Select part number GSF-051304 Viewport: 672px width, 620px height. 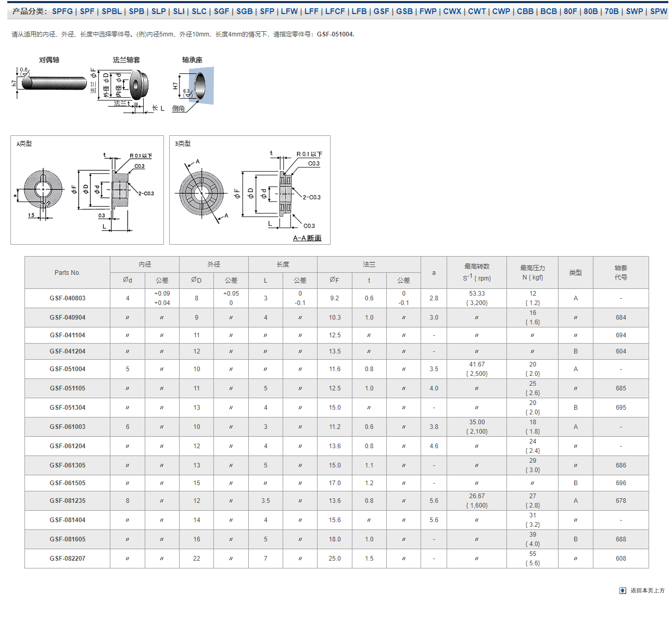pos(68,408)
